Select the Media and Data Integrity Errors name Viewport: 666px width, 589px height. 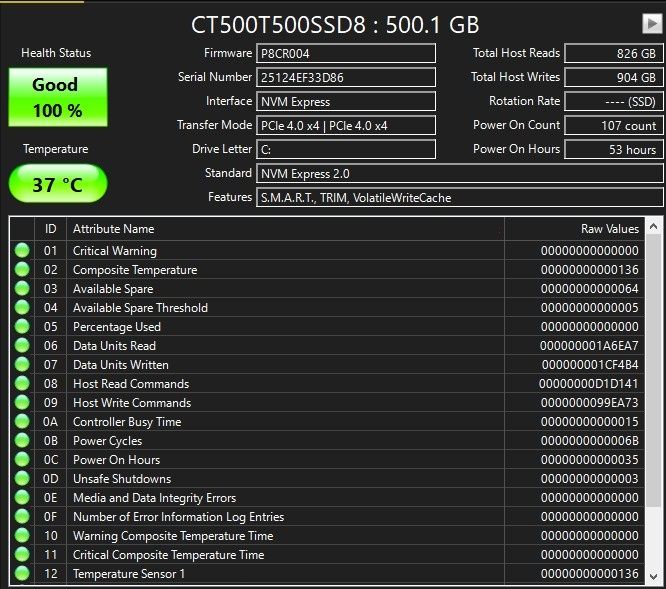tap(155, 498)
